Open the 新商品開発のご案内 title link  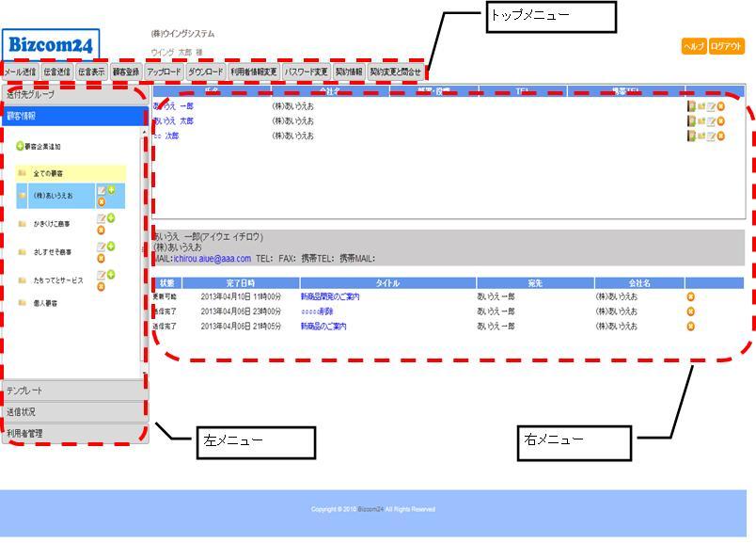pos(330,296)
